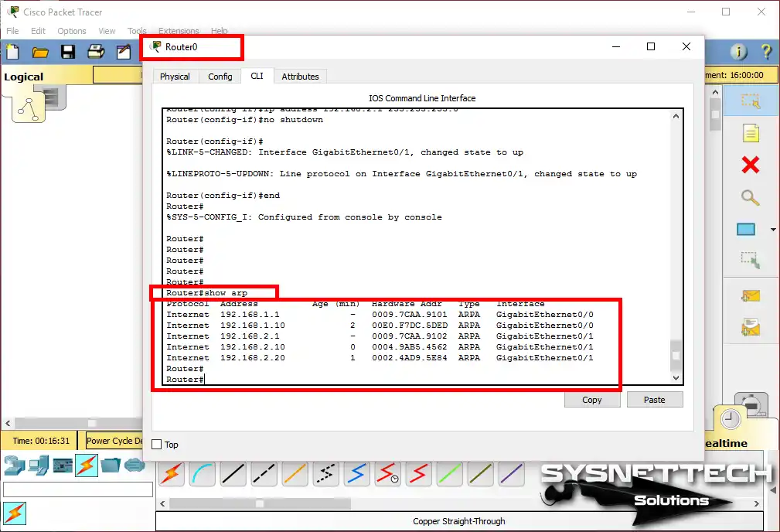Select the Connections lightning category icon
The width and height of the screenshot is (780, 532).
coord(87,465)
